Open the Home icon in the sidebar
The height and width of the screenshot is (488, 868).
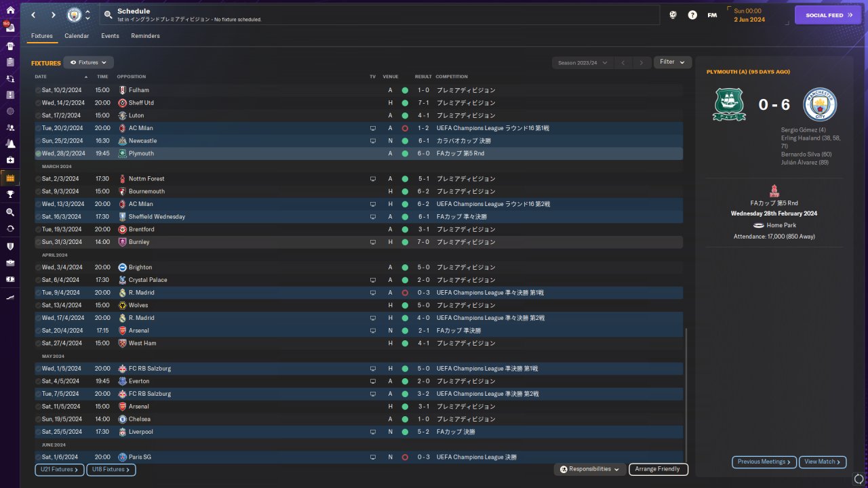10,10
